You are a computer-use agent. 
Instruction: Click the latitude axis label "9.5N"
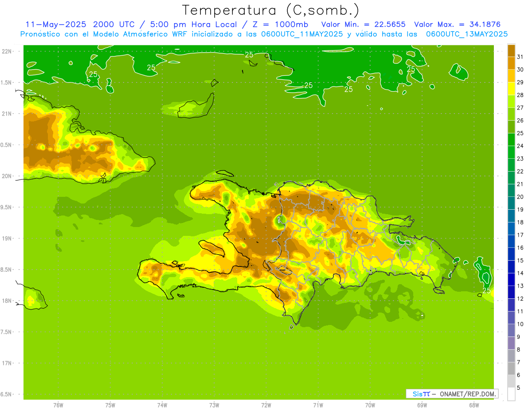tap(7, 207)
